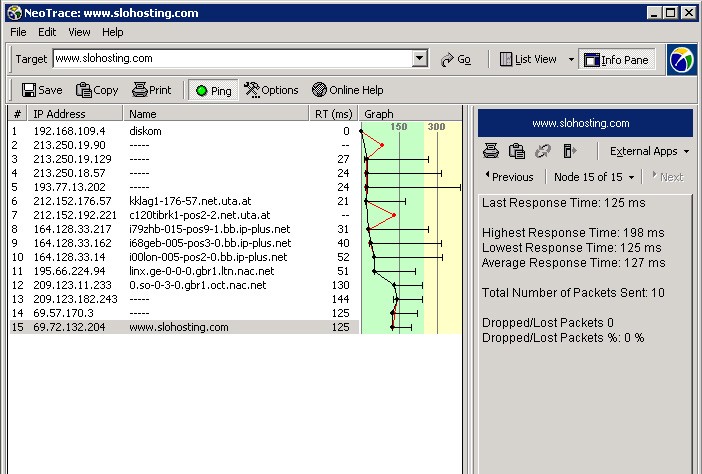Click the info pane copy clipboard icon
This screenshot has width=702, height=474.
pos(517,151)
